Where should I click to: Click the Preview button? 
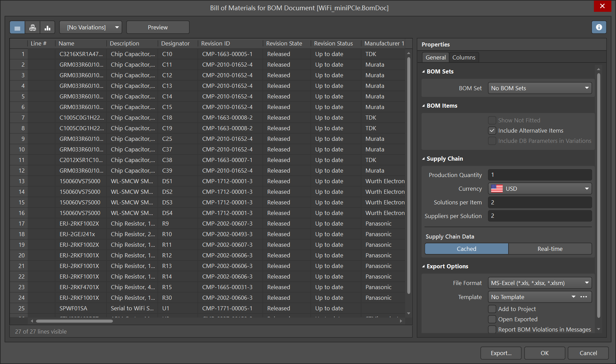tap(158, 27)
